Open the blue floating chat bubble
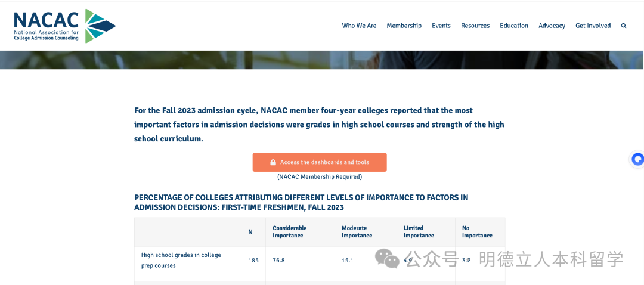 coord(637,159)
